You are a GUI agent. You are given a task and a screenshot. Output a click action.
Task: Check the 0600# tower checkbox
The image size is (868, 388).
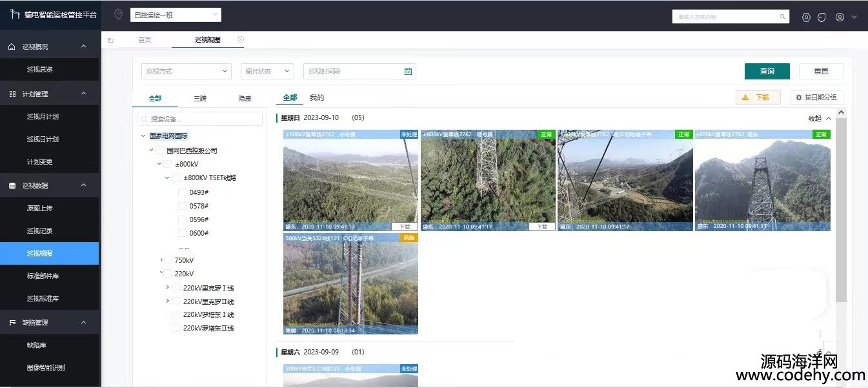(x=182, y=233)
